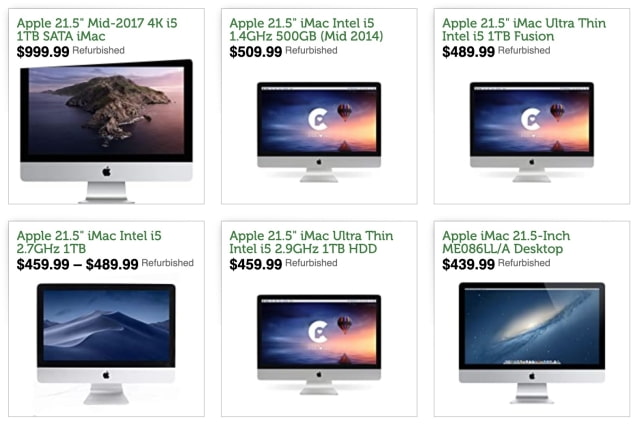The image size is (640, 426).
Task: Click the $459.99 – $489.99 price range
Action: click(x=78, y=264)
